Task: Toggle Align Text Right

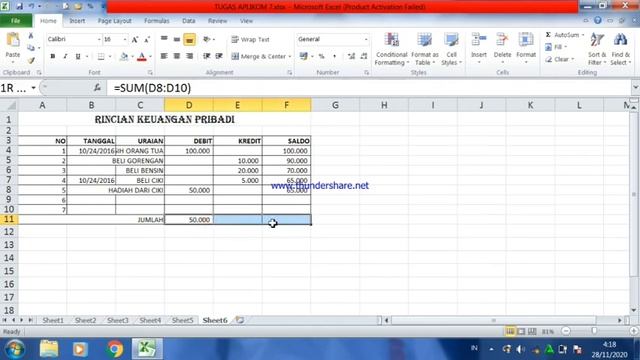Action: point(189,56)
